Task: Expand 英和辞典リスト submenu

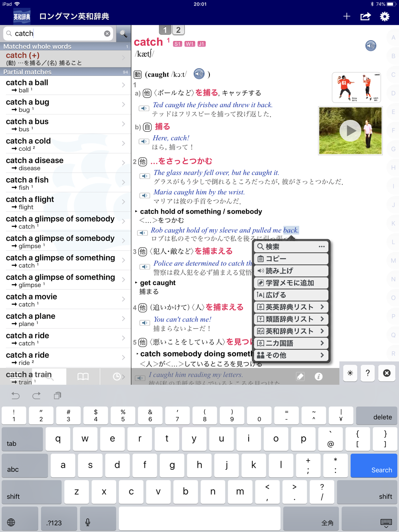Action: (291, 331)
